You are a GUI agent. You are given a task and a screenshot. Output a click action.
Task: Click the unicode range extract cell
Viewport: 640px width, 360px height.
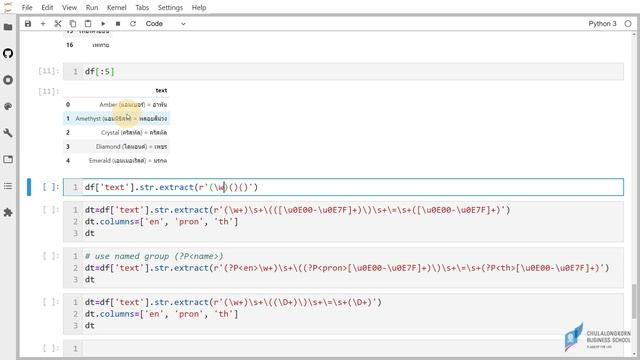click(343, 222)
